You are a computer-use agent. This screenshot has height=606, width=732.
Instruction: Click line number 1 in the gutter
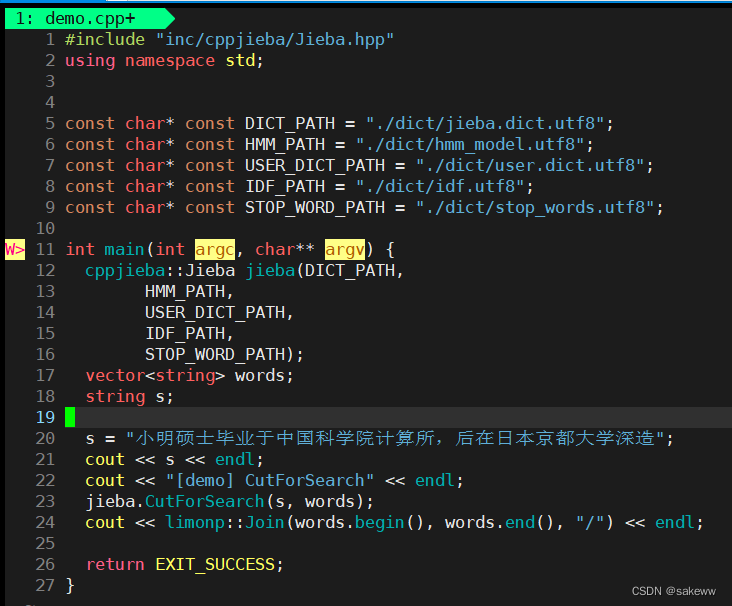[x=50, y=39]
